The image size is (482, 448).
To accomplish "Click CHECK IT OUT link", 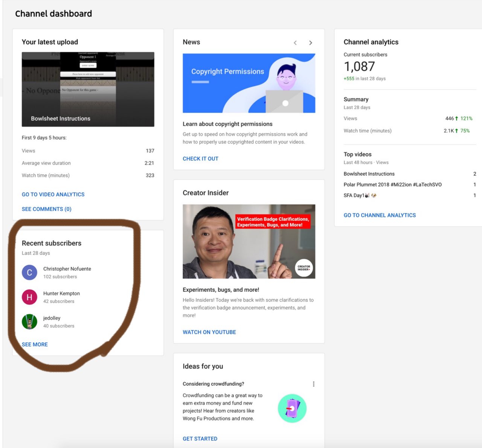I will [x=201, y=159].
